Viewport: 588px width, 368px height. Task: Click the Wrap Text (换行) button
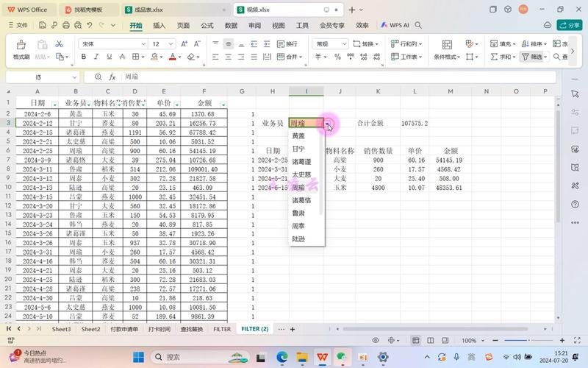287,44
